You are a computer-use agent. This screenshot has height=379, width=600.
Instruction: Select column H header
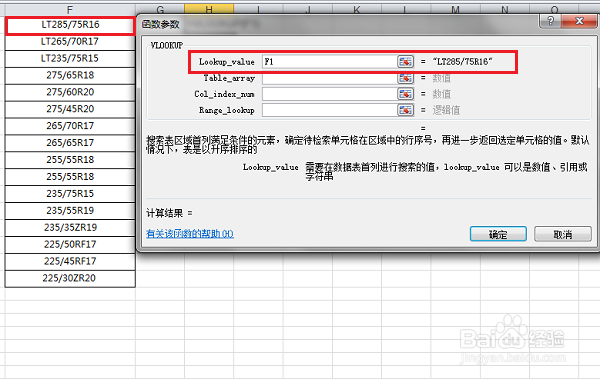click(x=209, y=10)
